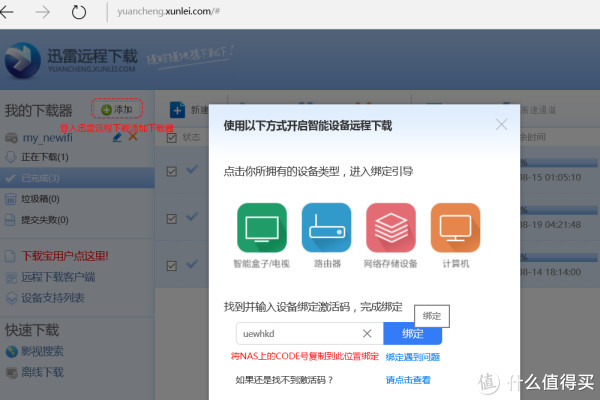The image size is (600, 400).
Task: Click progress bar of 08-14 18:14:00 task
Action: pos(559,258)
